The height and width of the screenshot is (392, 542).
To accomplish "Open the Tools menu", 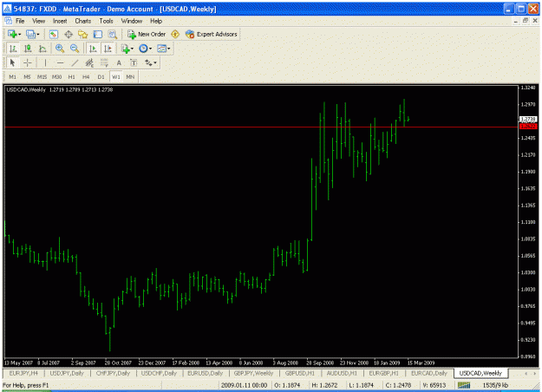I will click(x=106, y=21).
